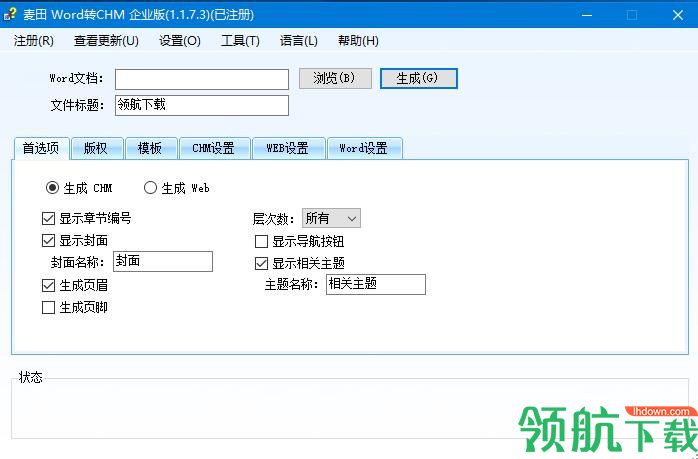698x459 pixels.
Task: Close the 麦田 Word转CHM window
Action: [678, 15]
